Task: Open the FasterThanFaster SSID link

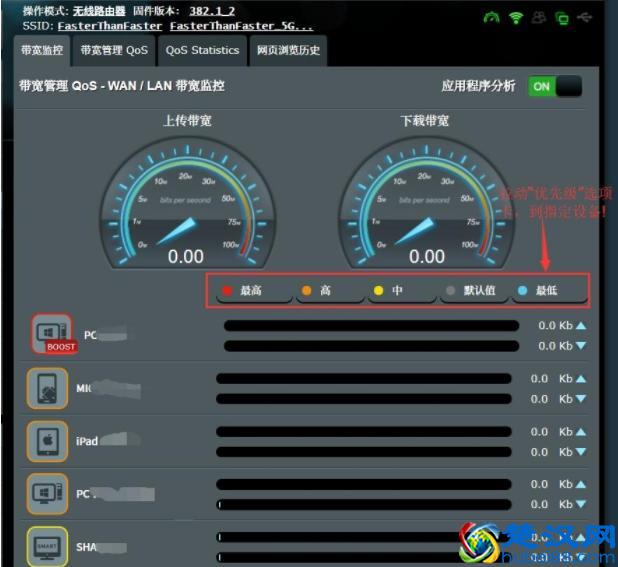Action: point(110,26)
